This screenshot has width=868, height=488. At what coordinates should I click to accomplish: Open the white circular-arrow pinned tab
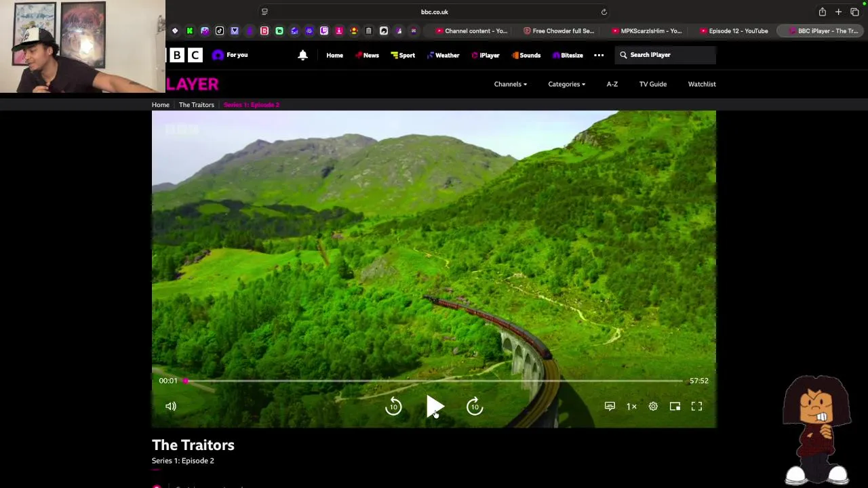(x=384, y=30)
